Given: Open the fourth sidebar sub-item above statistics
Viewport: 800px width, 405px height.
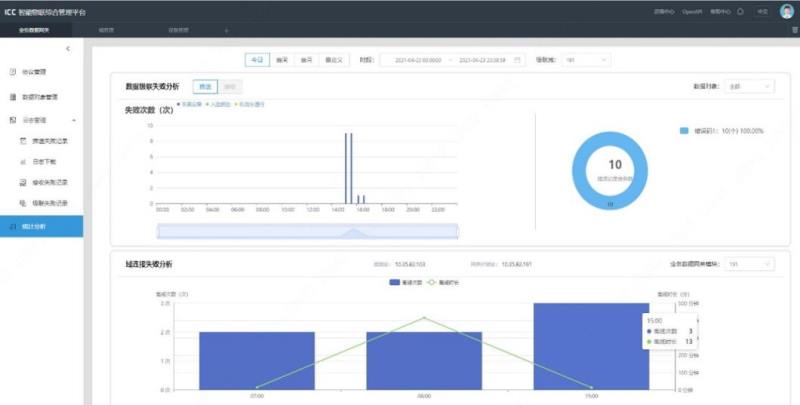Looking at the screenshot, I should click(x=41, y=203).
